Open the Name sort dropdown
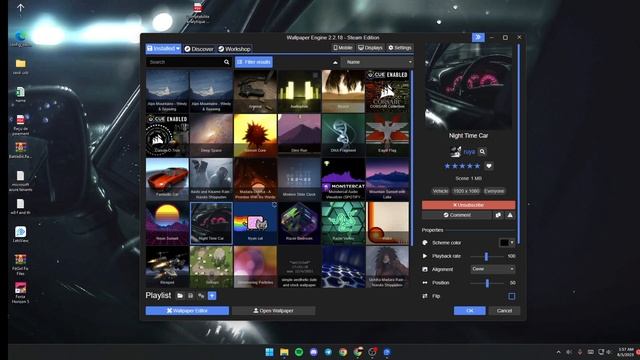The image size is (640, 360). tap(377, 62)
